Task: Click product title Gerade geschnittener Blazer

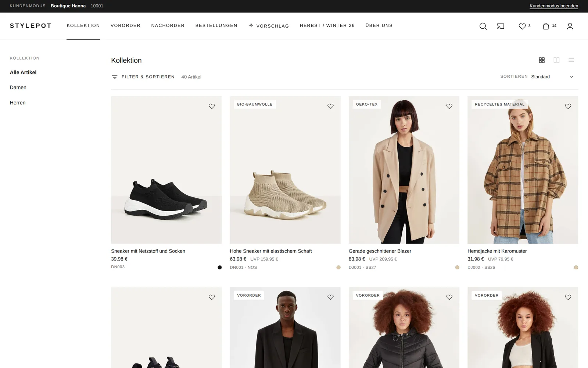Action: [x=380, y=251]
